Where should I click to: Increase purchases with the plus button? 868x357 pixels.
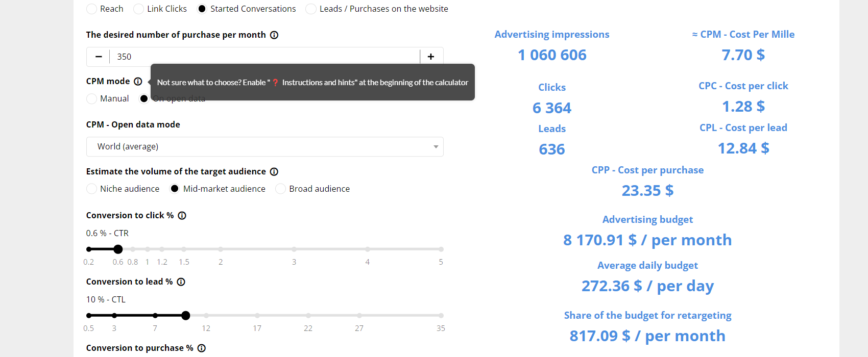coord(431,57)
